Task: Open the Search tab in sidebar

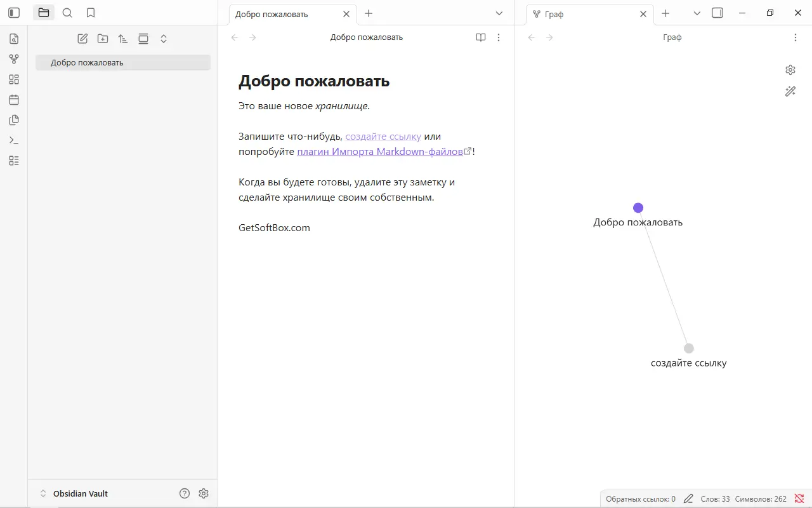Action: coord(67,13)
